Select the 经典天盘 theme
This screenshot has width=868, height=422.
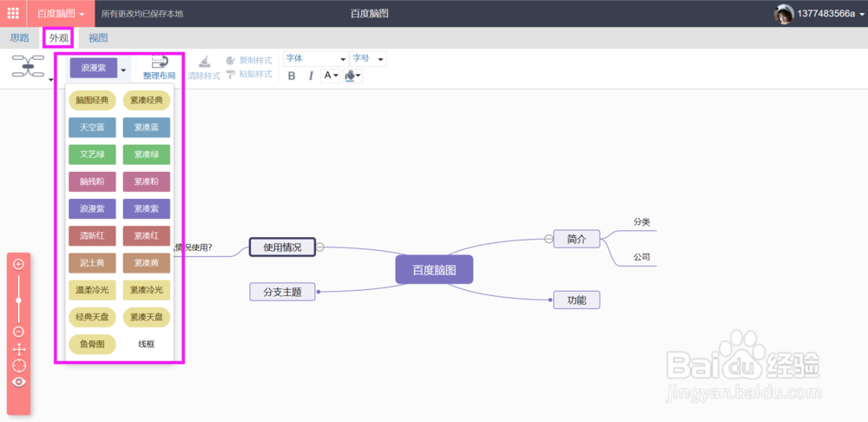point(93,317)
